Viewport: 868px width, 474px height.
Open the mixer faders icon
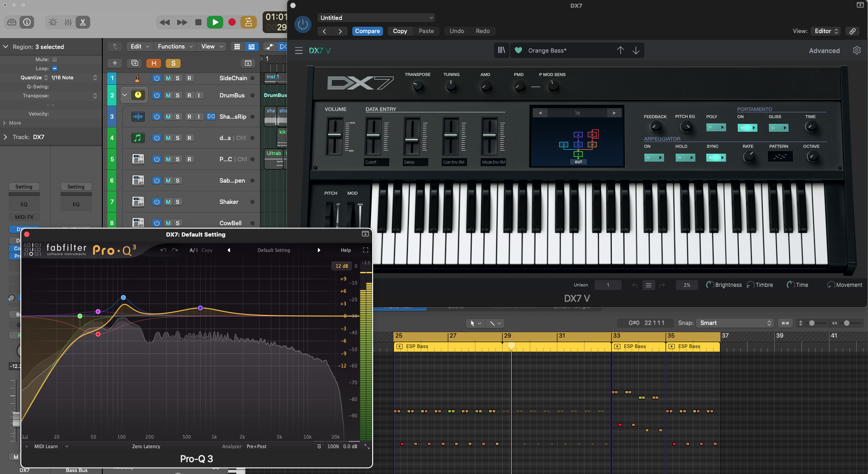click(x=68, y=22)
